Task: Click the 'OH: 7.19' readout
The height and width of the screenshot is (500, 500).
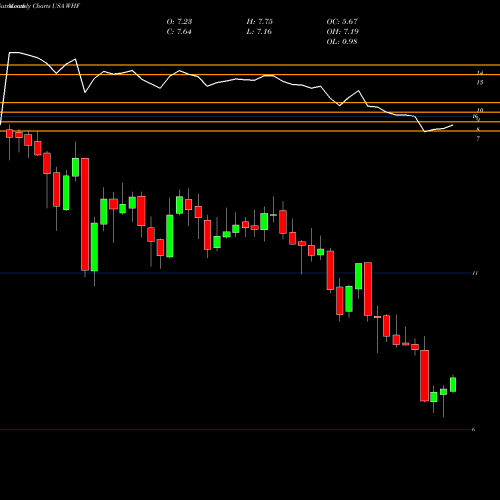Action: (x=343, y=32)
